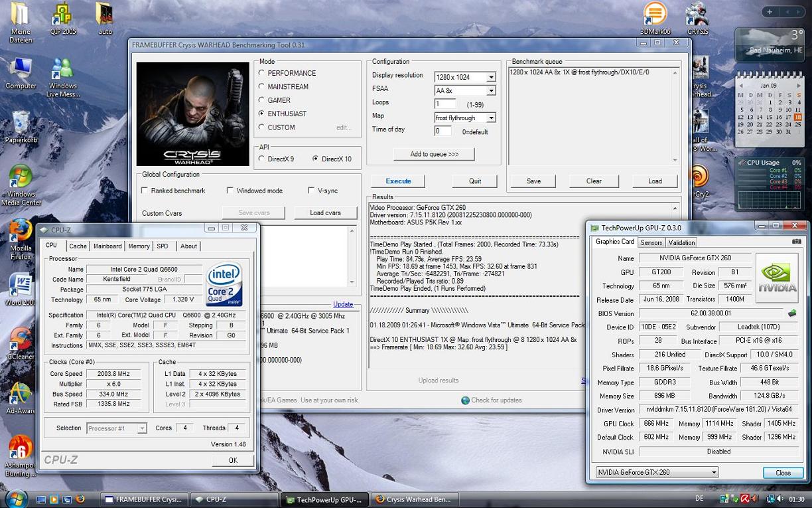Open the Papierkorb recycle bin icon

(x=21, y=127)
